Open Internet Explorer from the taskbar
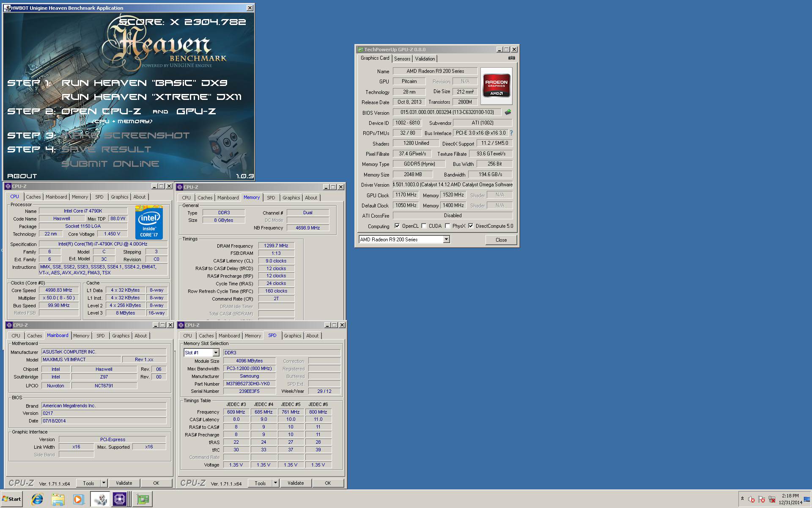 tap(37, 499)
